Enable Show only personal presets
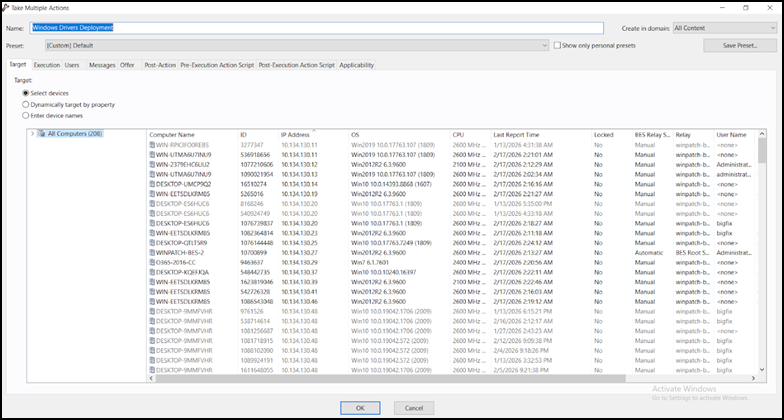This screenshot has height=420, width=784. 558,45
